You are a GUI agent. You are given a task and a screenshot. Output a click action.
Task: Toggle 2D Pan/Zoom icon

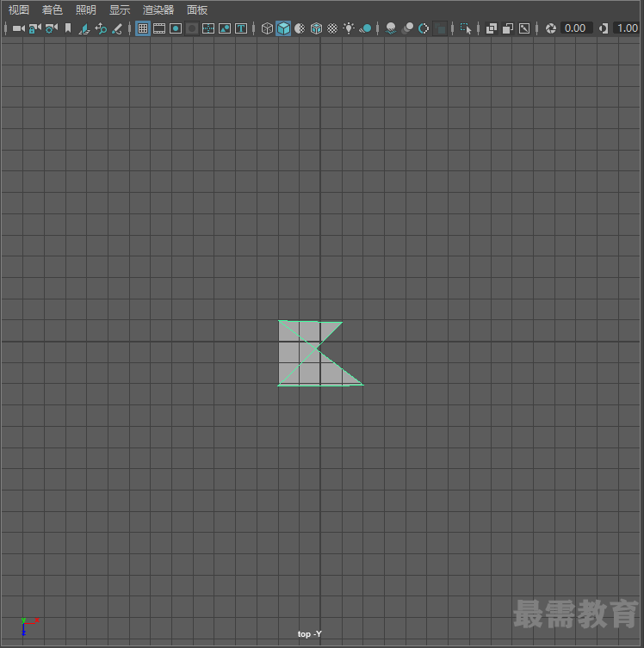pos(101,28)
